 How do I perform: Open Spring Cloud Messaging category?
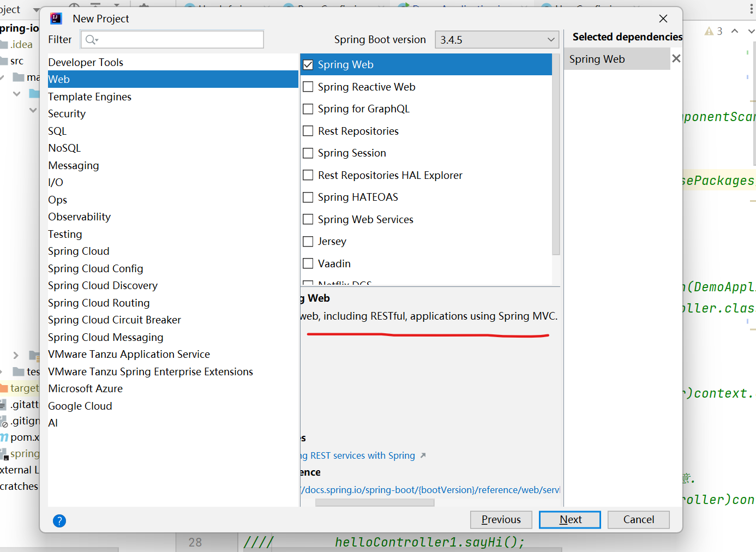tap(173, 337)
